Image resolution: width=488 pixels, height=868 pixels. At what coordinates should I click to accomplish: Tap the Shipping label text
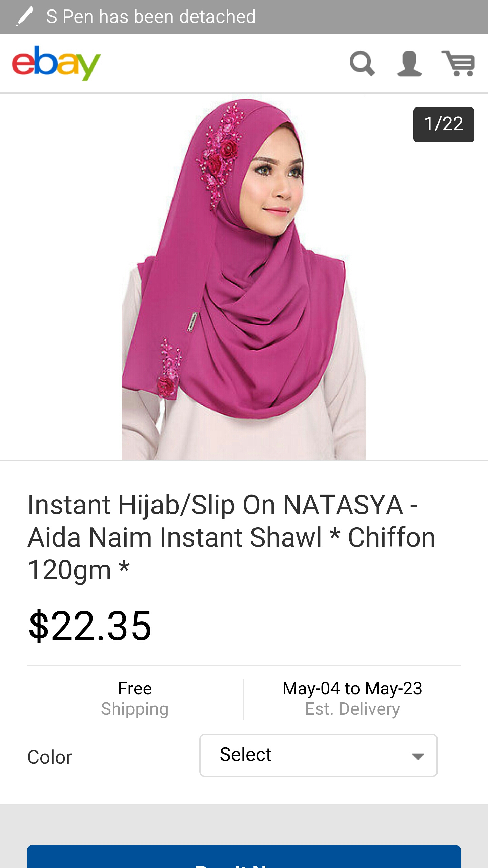[135, 709]
